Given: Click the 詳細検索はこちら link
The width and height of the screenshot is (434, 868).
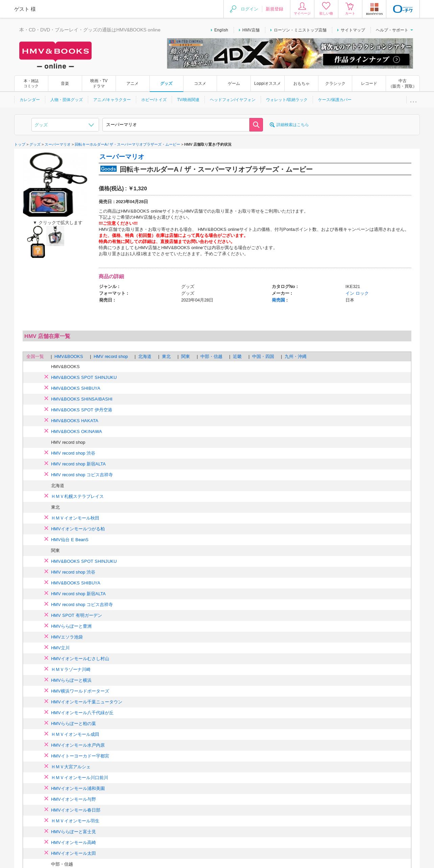Looking at the screenshot, I should 292,125.
